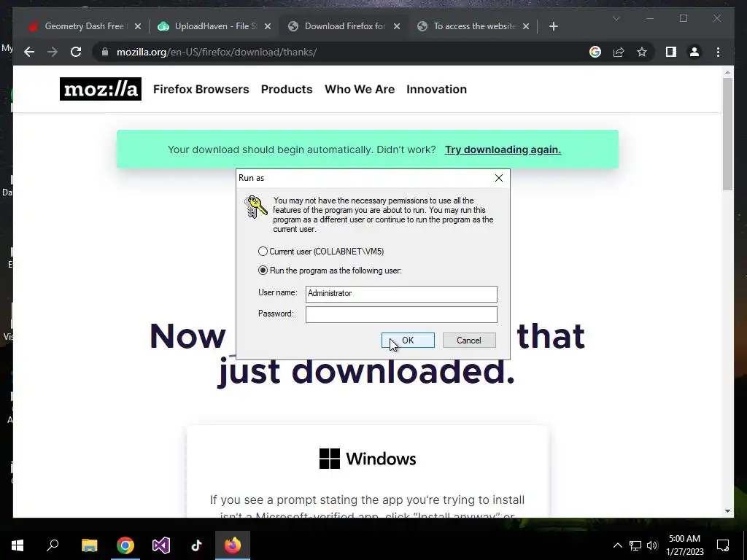Open the Windows Start menu
The height and width of the screenshot is (560, 747).
coord(18,545)
